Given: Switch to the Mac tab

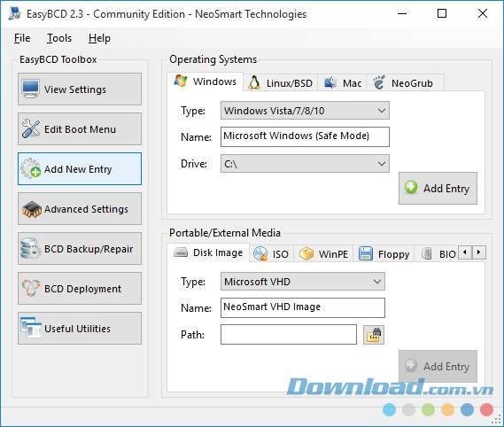Looking at the screenshot, I should 342,83.
